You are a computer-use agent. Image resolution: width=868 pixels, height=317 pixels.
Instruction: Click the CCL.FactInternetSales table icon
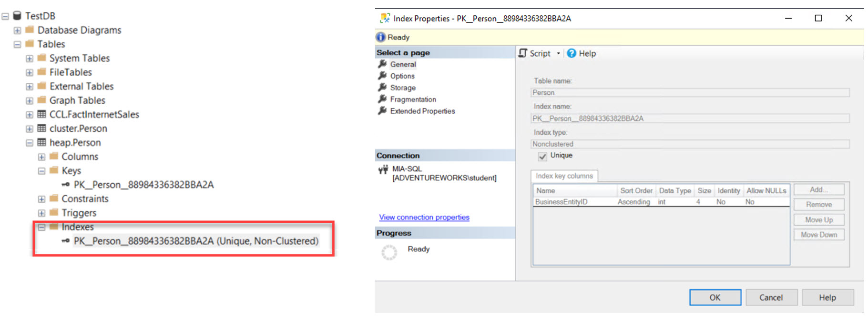42,114
